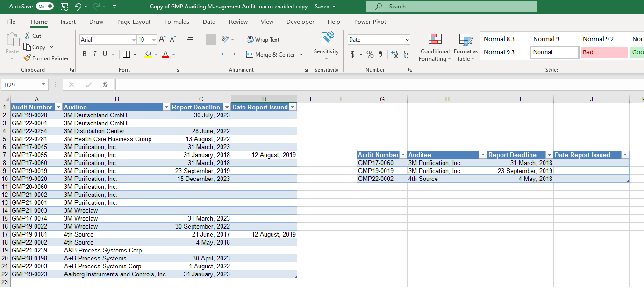
Task: Open Format as Table gallery
Action: tap(465, 47)
